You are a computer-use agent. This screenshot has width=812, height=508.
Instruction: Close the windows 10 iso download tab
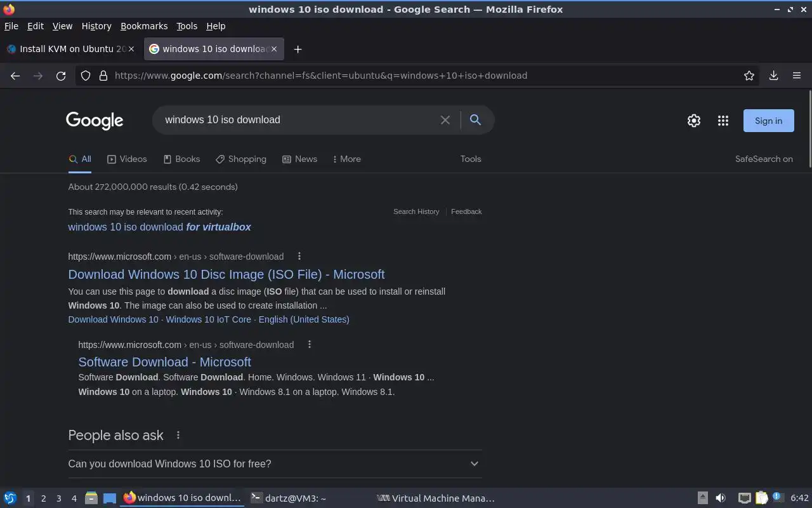(x=274, y=49)
